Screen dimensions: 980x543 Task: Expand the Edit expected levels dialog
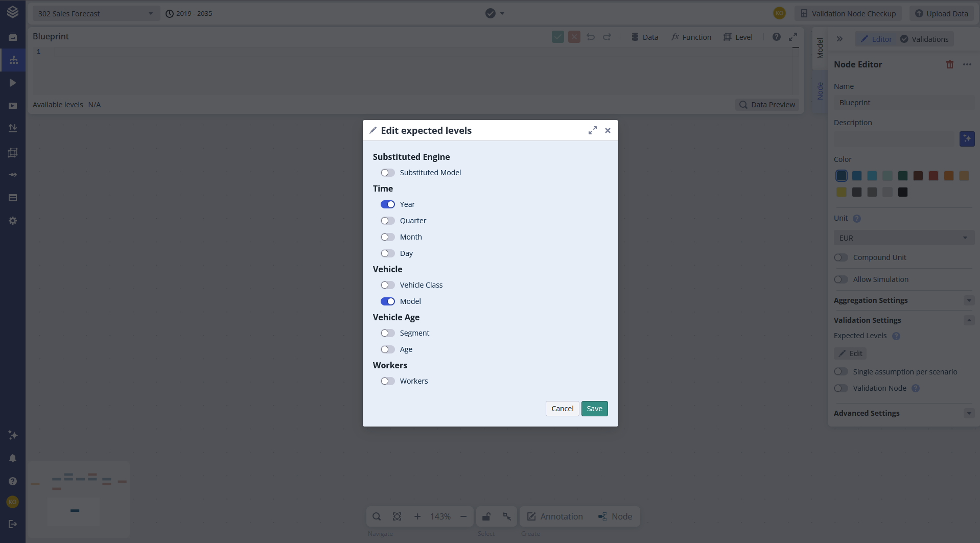[592, 131]
